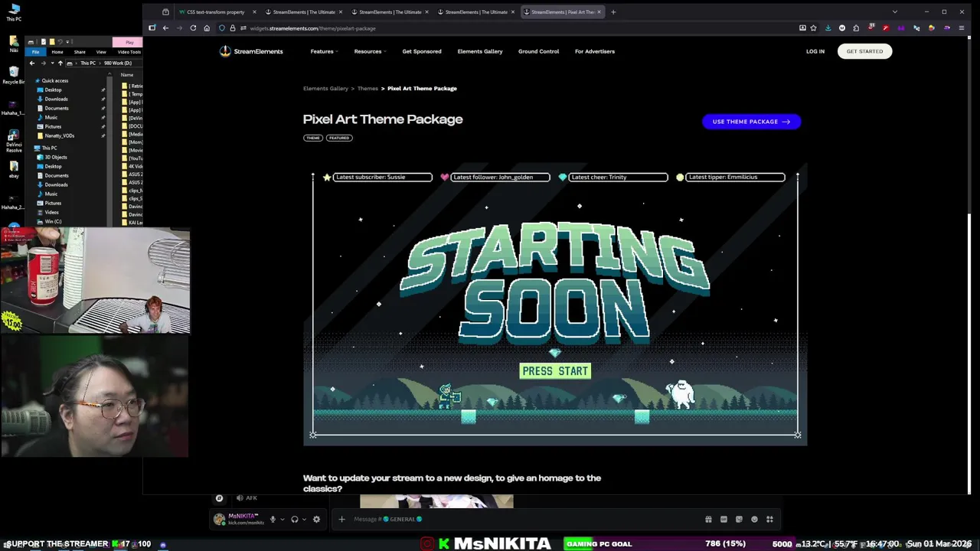Expand Discord microphone options chevron

[281, 519]
